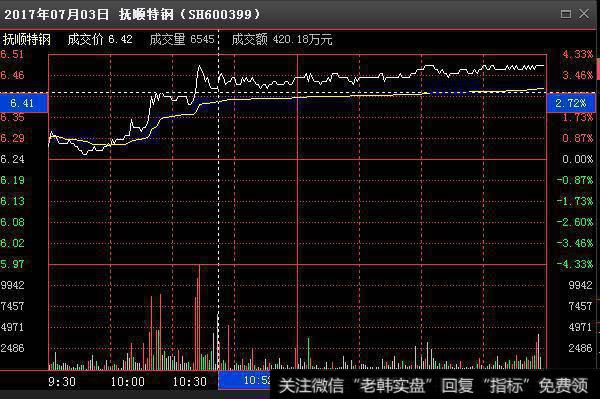This screenshot has width=600, height=399.
Task: Click the -0.87% percent axis label
Action: (575, 180)
